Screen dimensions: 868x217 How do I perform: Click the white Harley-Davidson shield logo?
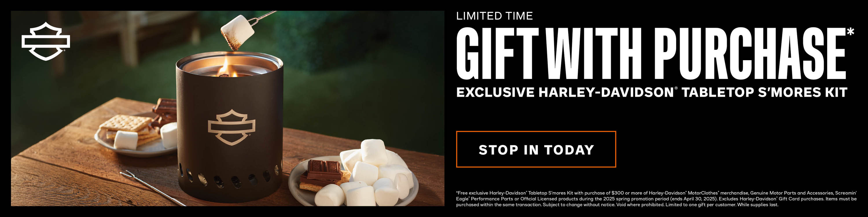tap(45, 41)
